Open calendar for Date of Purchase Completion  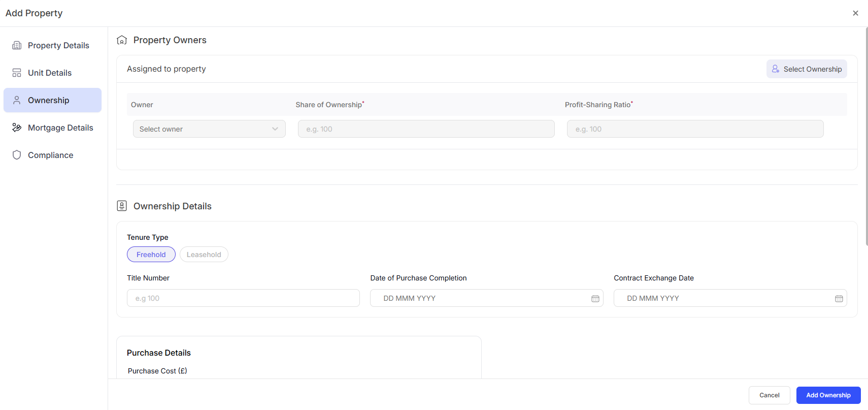click(595, 299)
